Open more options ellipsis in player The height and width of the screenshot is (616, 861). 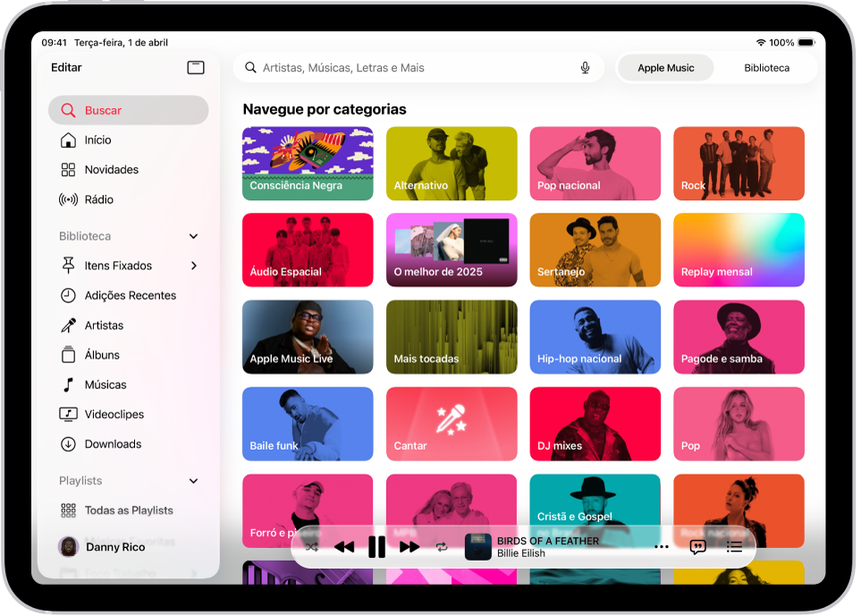click(662, 547)
